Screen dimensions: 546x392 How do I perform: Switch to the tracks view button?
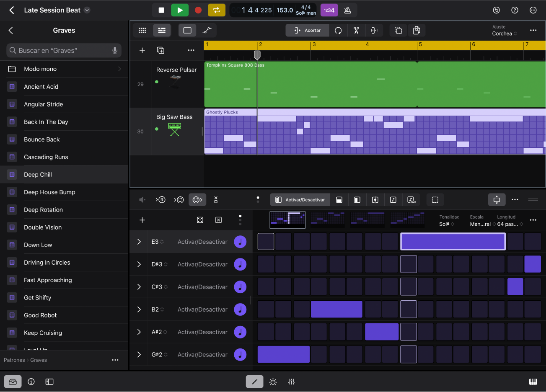pos(162,30)
